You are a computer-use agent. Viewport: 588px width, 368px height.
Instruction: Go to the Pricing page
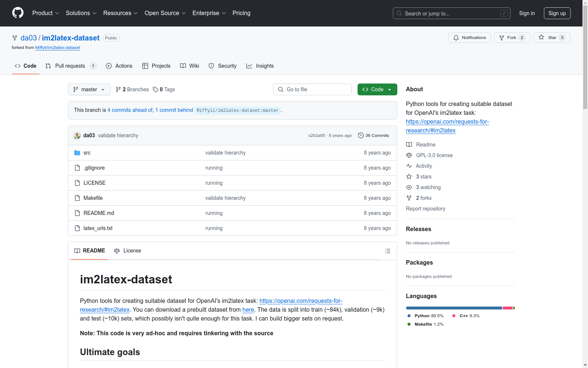click(241, 13)
